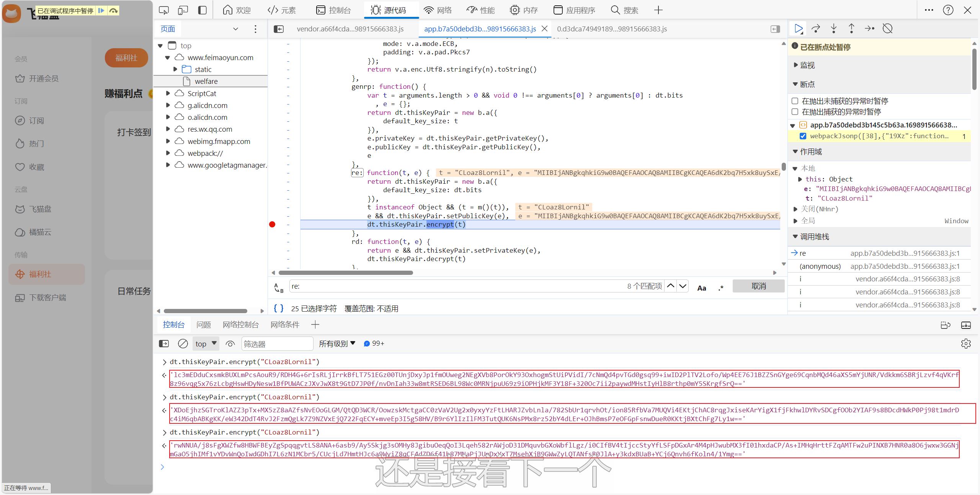Click the 福利社 orange button

126,58
